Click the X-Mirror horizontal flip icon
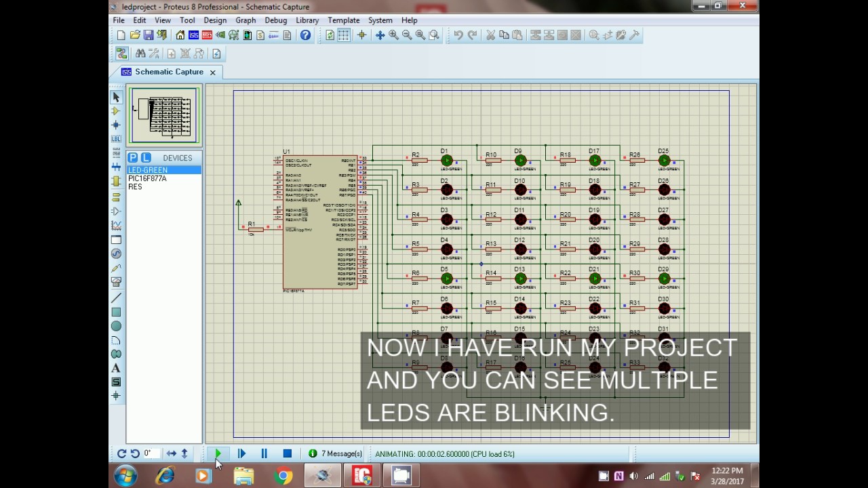Image resolution: width=868 pixels, height=488 pixels. click(172, 453)
